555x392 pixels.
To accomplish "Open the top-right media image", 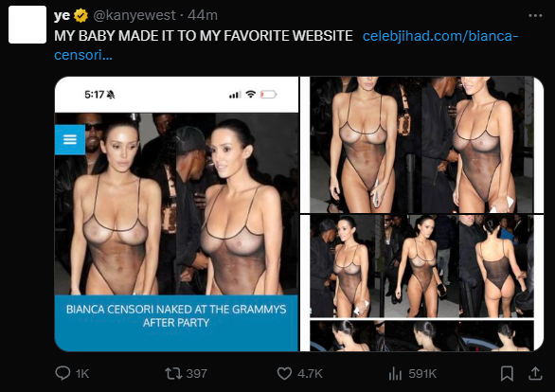I will pos(421,145).
